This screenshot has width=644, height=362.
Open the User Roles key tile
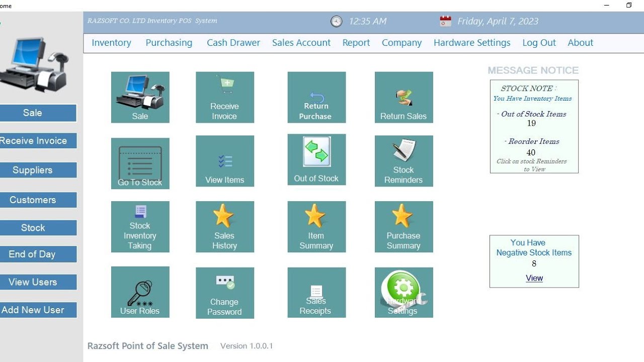[140, 292]
